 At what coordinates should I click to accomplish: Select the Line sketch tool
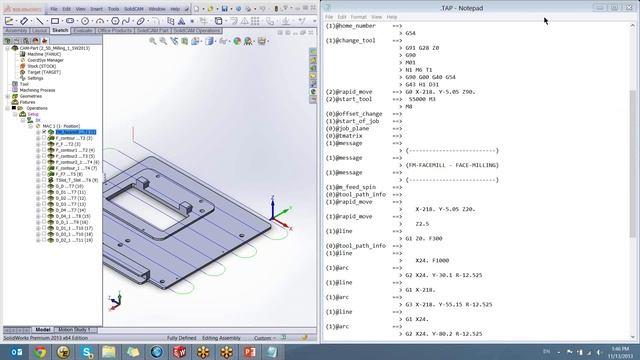(x=40, y=21)
